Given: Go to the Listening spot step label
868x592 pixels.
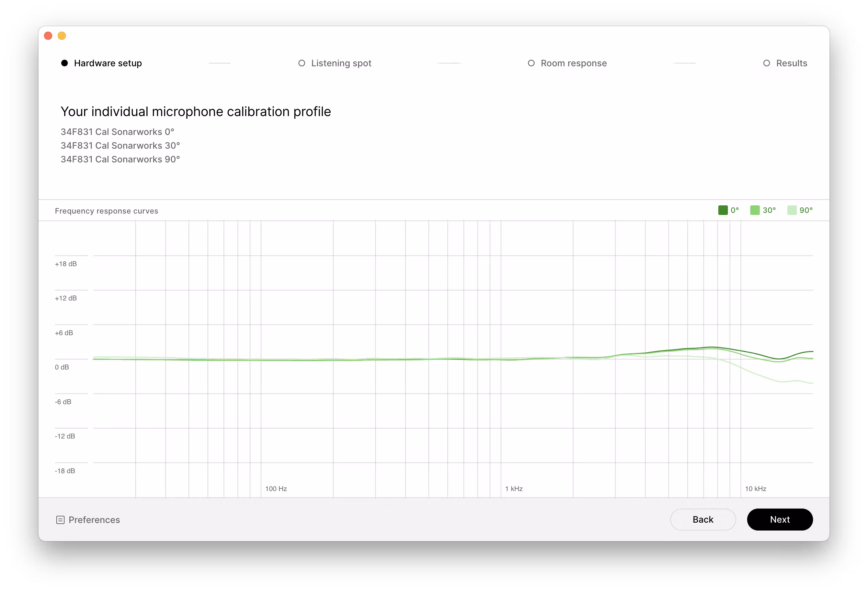Looking at the screenshot, I should coord(341,63).
